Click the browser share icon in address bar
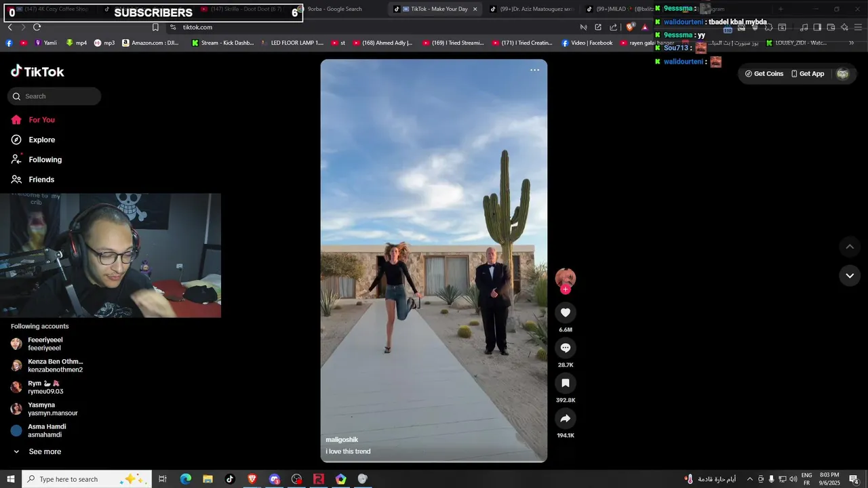 click(614, 27)
